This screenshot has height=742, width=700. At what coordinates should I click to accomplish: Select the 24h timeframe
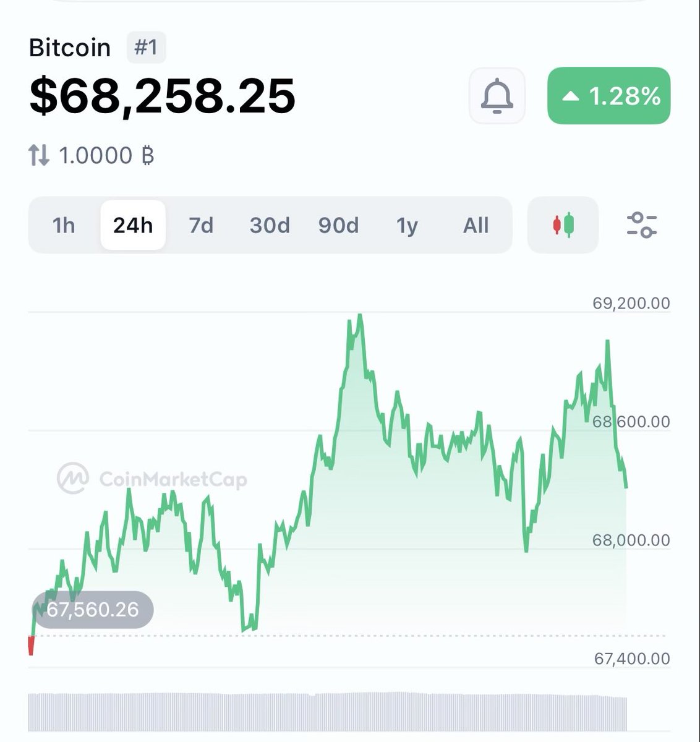133,226
